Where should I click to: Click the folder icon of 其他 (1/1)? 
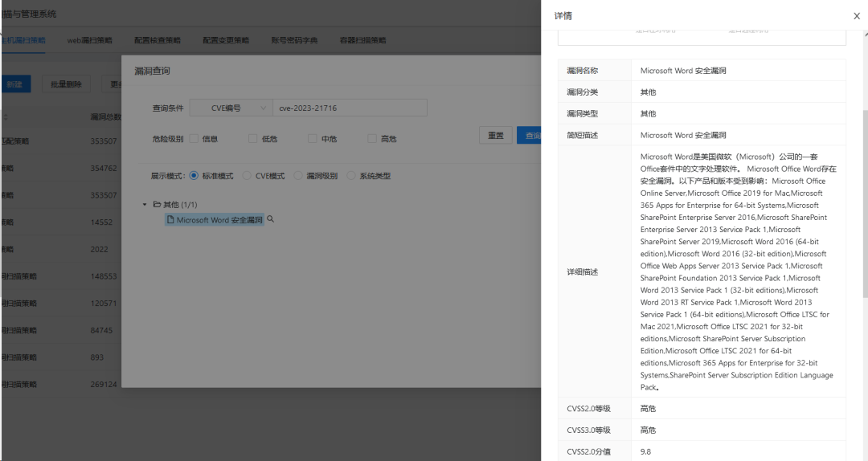tap(158, 205)
